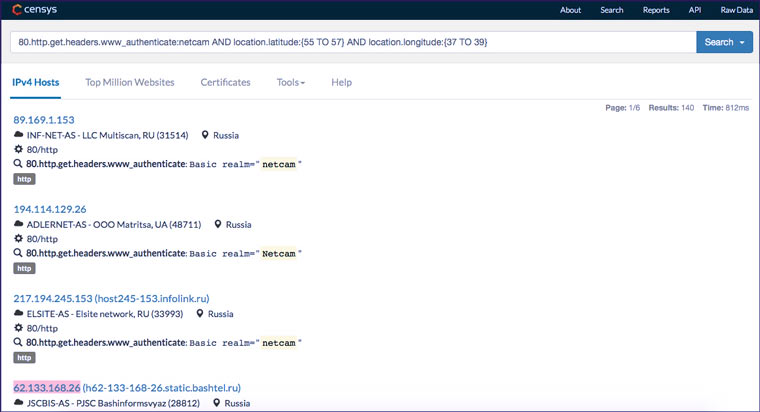Click the Censys logo
The height and width of the screenshot is (412, 760).
pos(34,9)
